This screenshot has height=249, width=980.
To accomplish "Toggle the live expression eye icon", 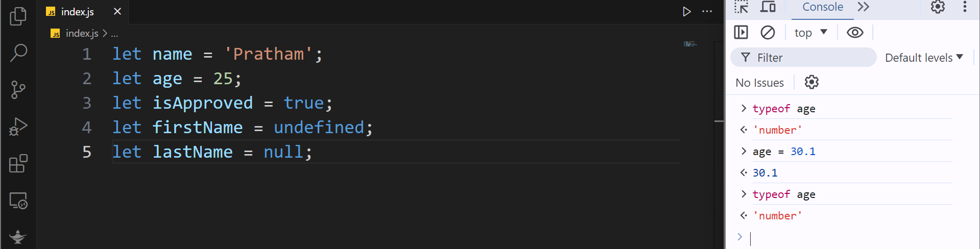I will tap(855, 33).
